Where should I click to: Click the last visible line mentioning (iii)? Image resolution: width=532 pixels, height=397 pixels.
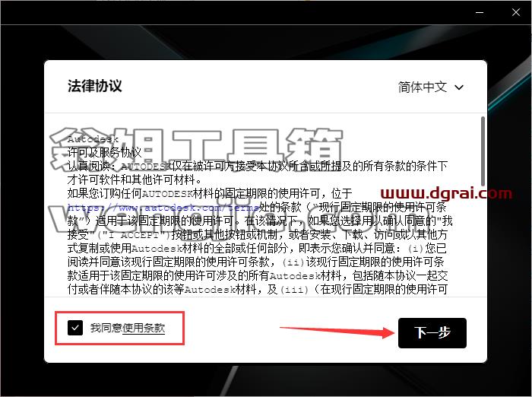[258, 289]
